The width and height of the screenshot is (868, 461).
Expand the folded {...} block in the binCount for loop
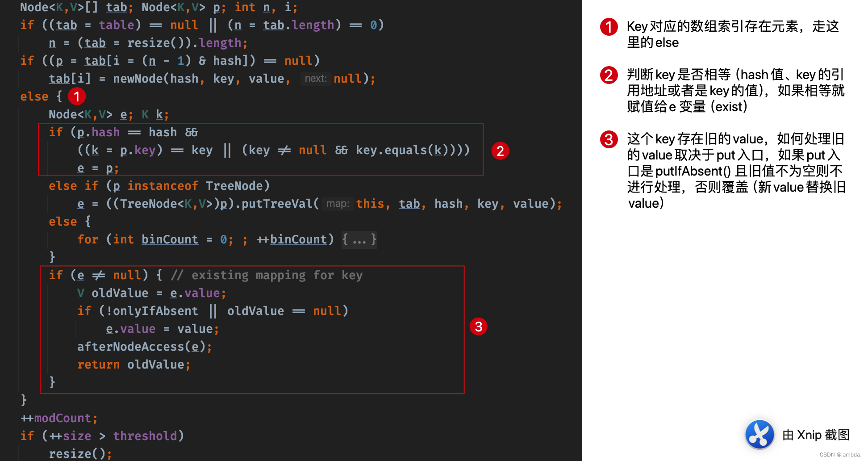pos(359,239)
